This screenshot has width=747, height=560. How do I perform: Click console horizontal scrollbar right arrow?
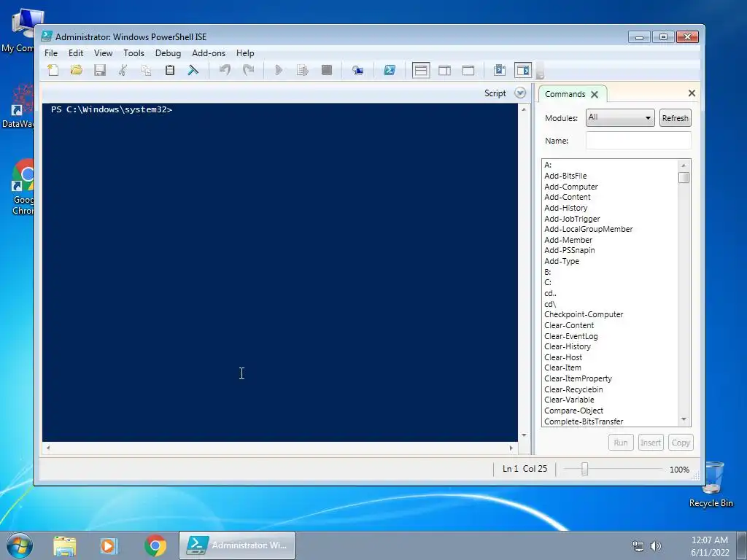click(511, 448)
